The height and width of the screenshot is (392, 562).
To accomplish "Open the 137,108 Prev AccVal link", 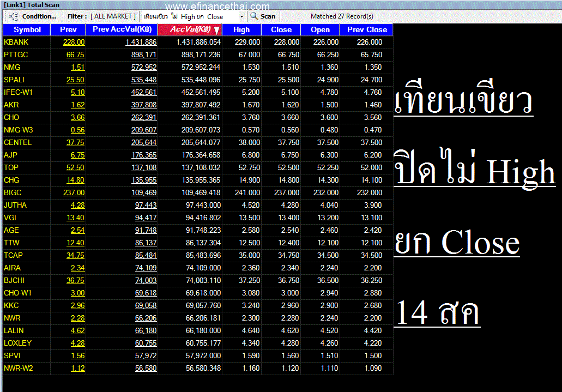I will (x=144, y=168).
